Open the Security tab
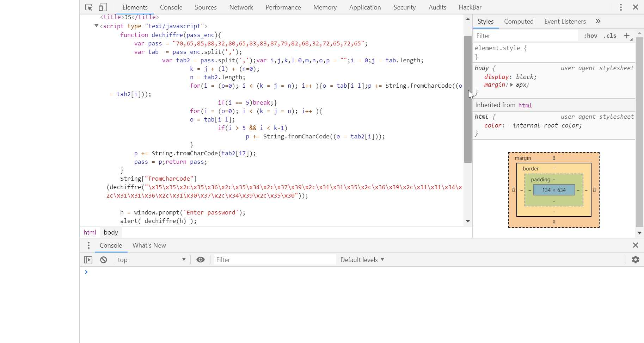Screen dimensions: 644x343 (404, 7)
